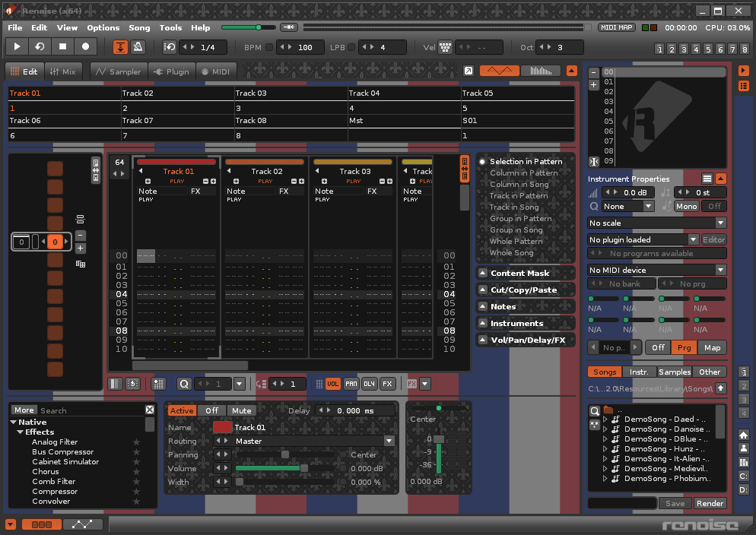The height and width of the screenshot is (535, 756).
Task: Toggle computer keyboard velocity icon
Action: pos(445,47)
